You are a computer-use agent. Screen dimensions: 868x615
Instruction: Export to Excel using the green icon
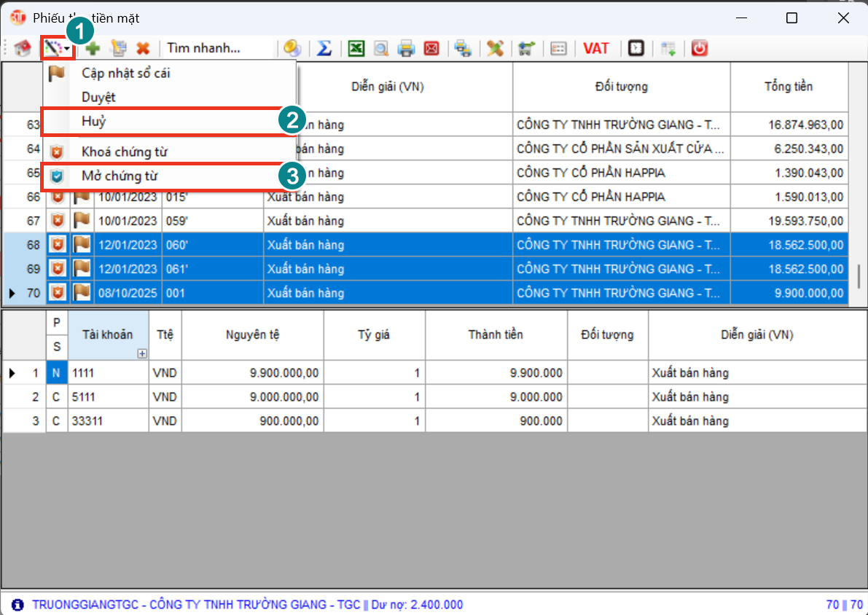pos(356,49)
